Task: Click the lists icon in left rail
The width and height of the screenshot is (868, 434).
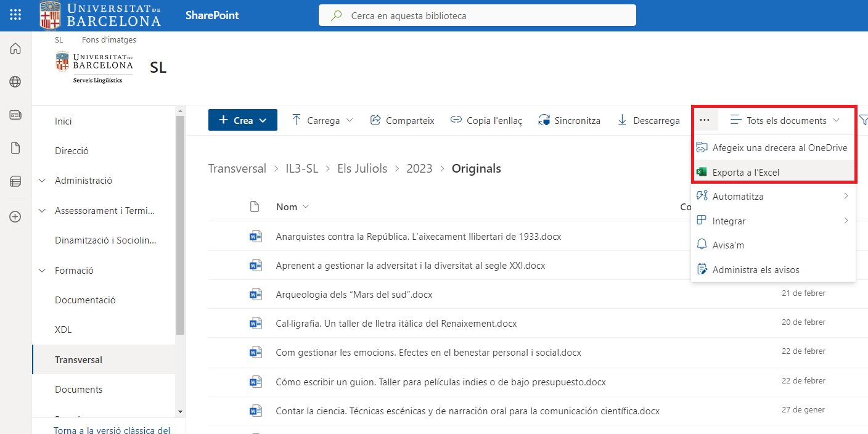Action: coord(15,182)
